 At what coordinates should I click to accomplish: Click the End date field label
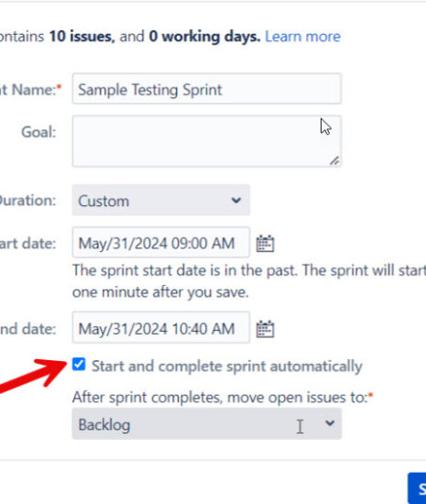click(28, 329)
